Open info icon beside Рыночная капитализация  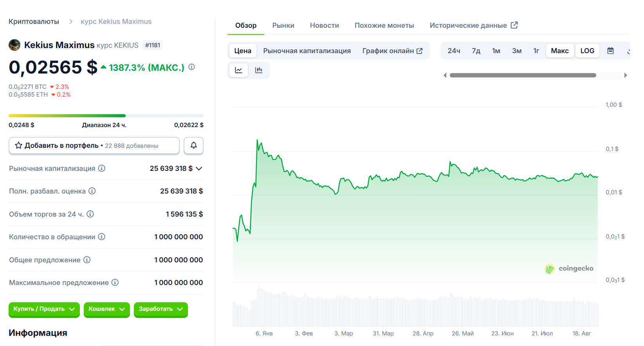[101, 168]
